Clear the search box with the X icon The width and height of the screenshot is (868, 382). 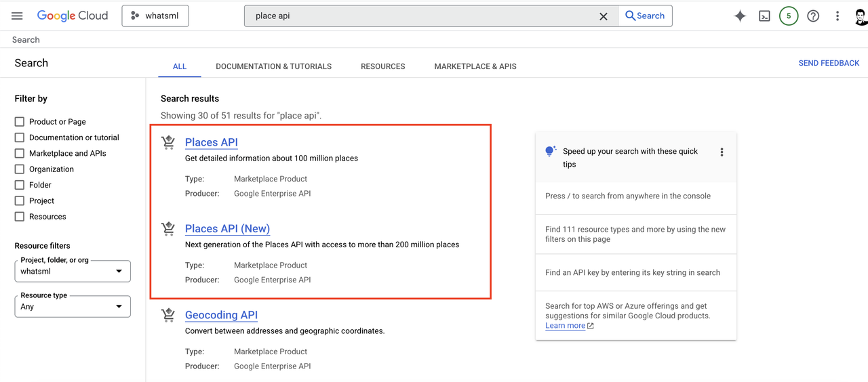pos(604,16)
